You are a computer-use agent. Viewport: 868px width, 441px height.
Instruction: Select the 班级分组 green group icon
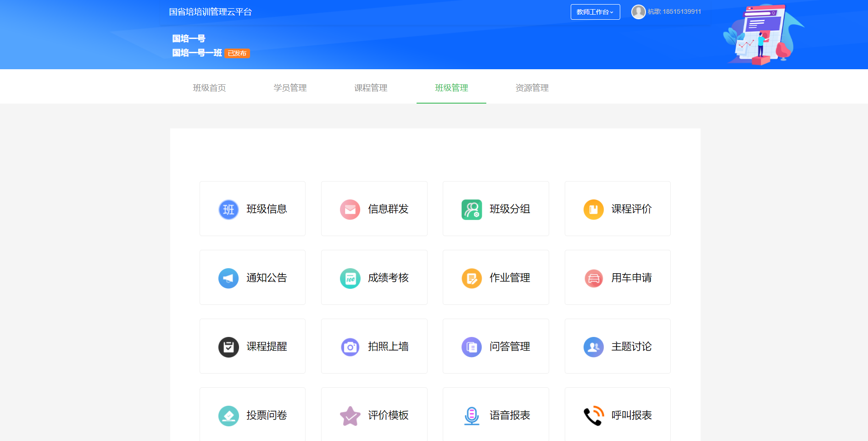(x=472, y=209)
